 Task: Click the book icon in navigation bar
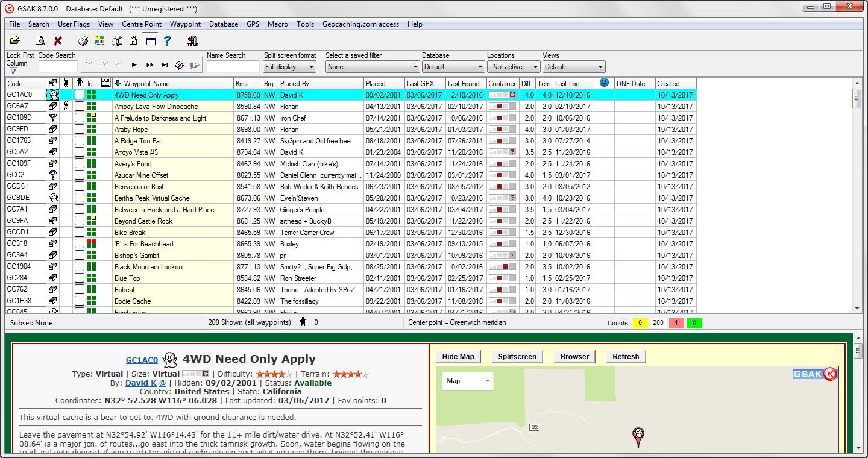179,65
